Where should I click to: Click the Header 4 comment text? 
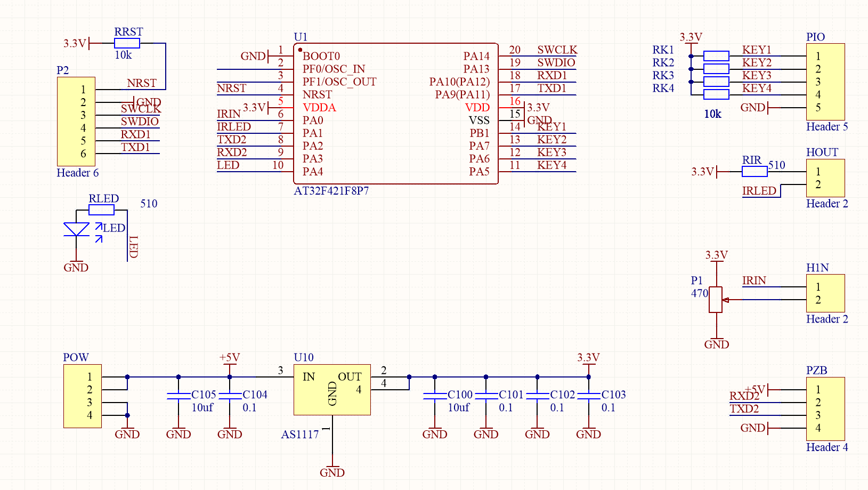click(x=827, y=447)
